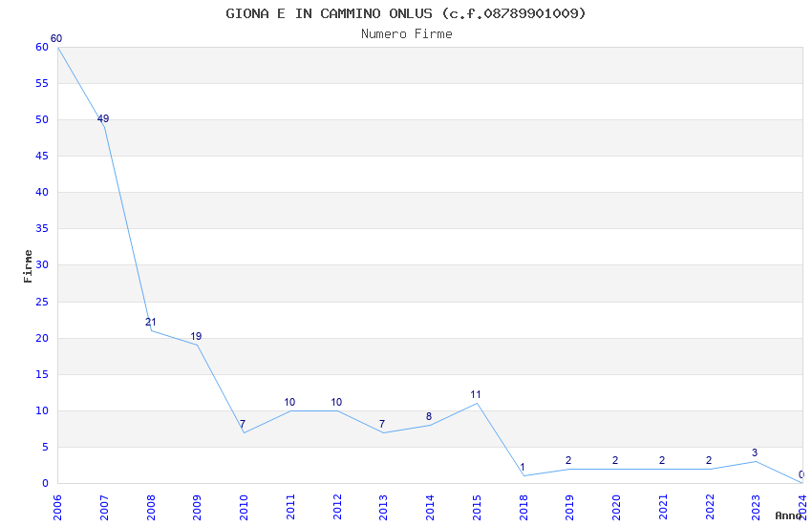Click x-axis year 2018
Screen dimensions: 812x525
pos(524,508)
